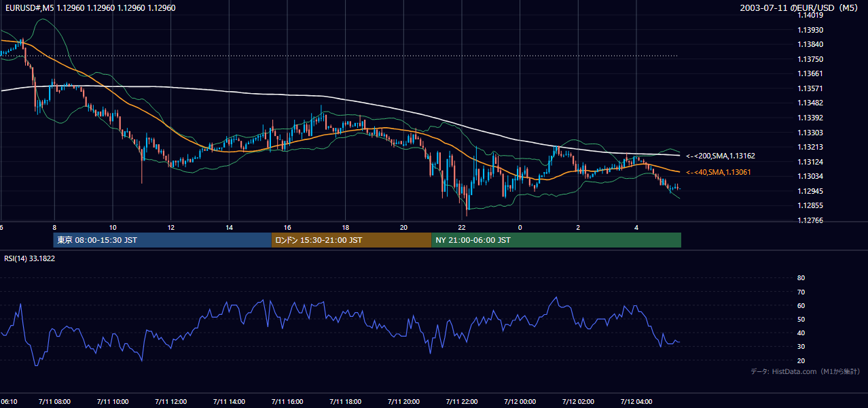Click price level 1.14019 on the price axis
Viewport: 868px width, 408px height.
coord(810,16)
